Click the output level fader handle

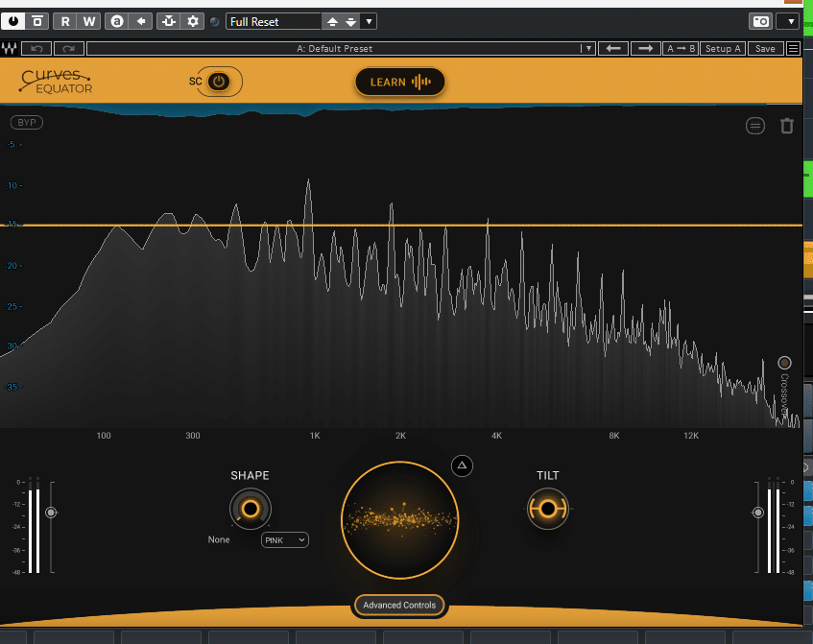[x=758, y=513]
